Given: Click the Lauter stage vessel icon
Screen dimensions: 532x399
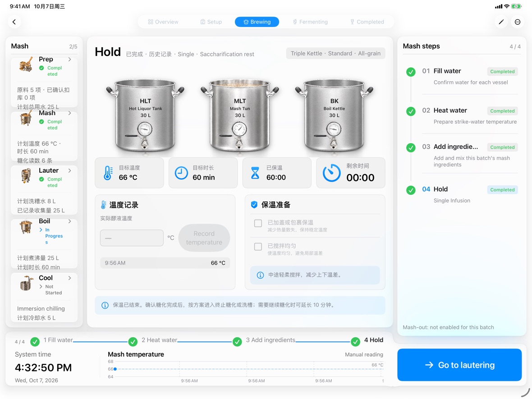Looking at the screenshot, I should (26, 176).
